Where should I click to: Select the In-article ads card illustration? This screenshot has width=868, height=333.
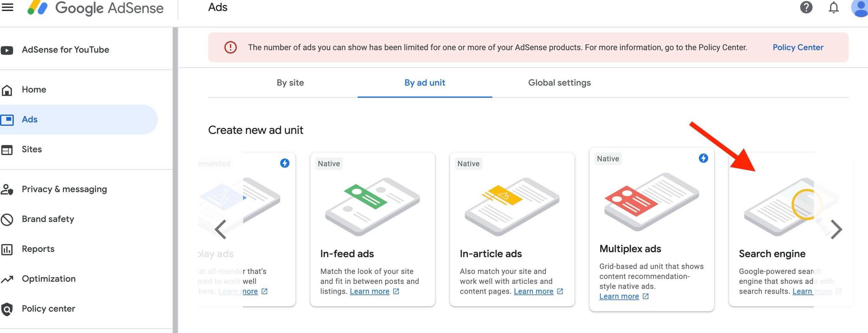(x=512, y=206)
